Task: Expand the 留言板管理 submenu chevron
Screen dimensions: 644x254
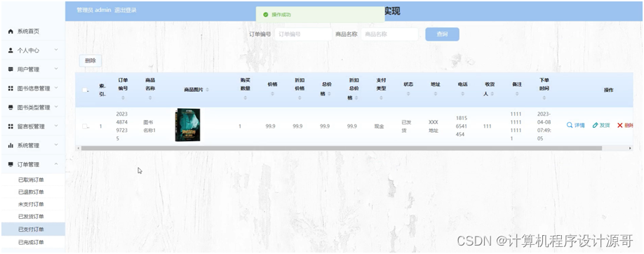Action: coord(56,126)
